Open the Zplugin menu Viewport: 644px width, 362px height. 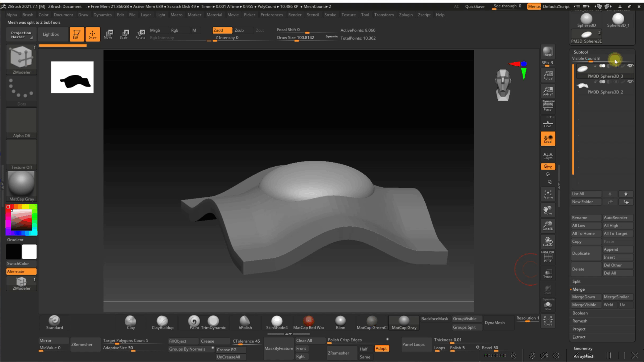(x=406, y=15)
